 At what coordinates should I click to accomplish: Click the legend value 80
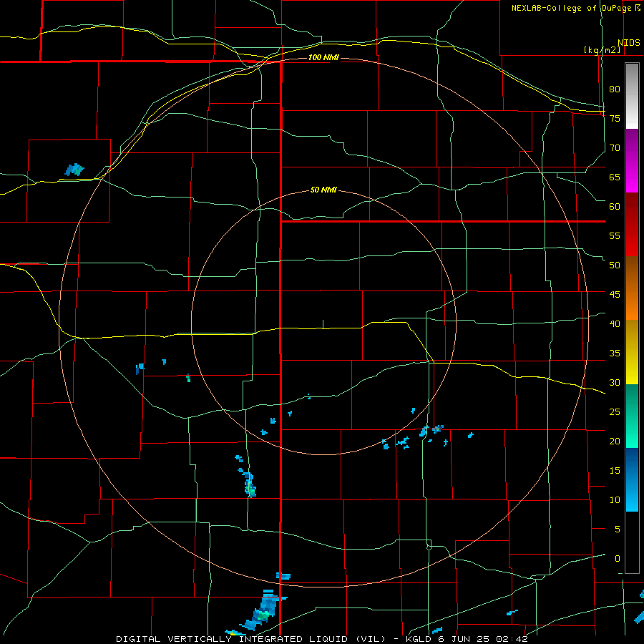pyautogui.click(x=615, y=89)
